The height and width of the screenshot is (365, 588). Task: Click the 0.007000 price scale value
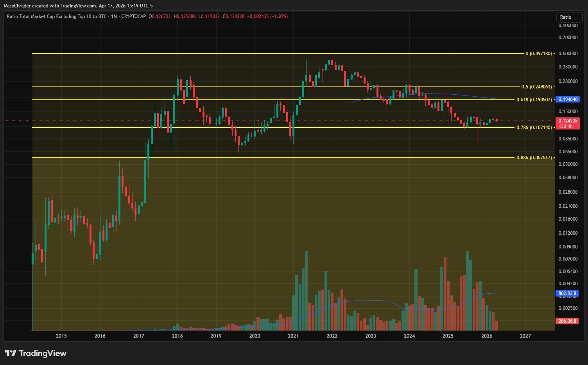(x=568, y=259)
